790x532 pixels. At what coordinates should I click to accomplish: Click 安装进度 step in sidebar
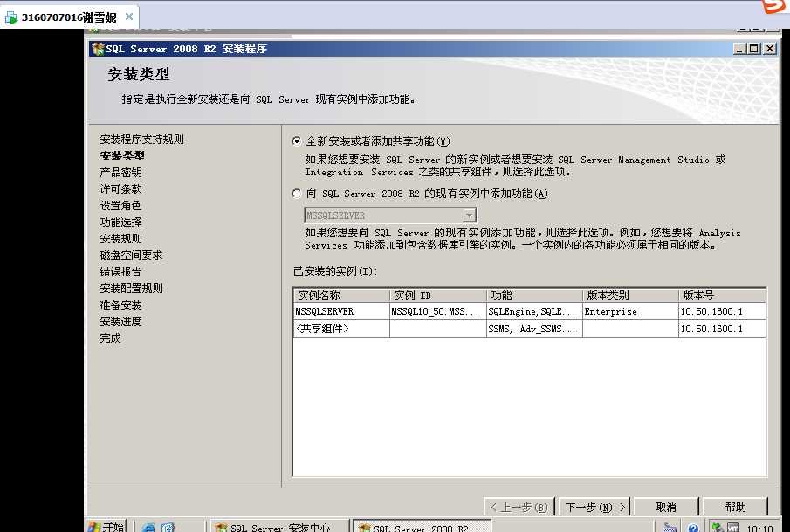pos(121,322)
